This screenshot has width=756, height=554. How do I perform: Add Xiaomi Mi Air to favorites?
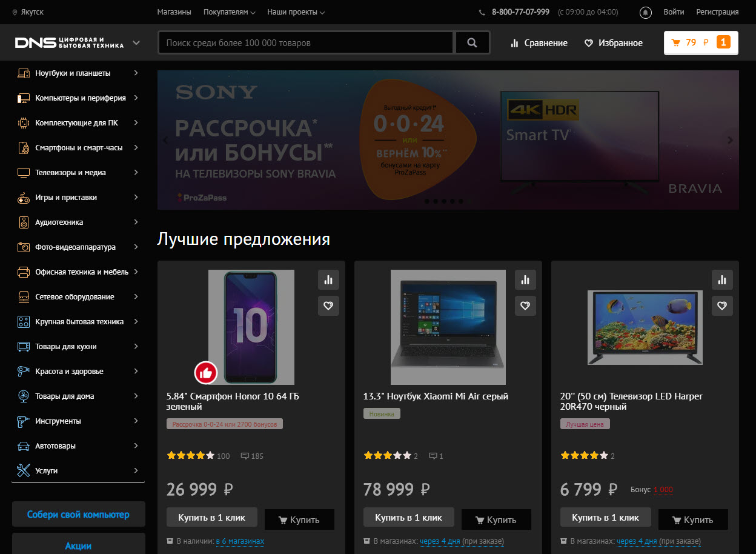click(x=525, y=306)
